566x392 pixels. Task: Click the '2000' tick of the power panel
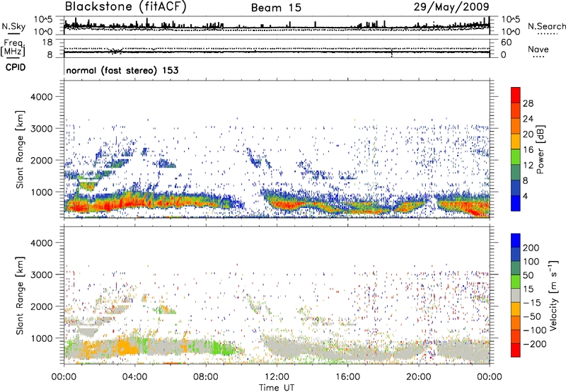41,160
